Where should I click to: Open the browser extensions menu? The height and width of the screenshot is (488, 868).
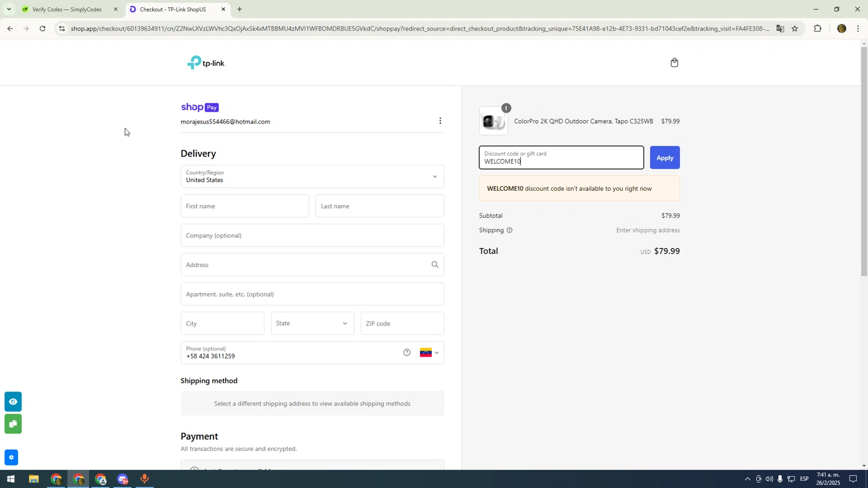click(818, 28)
